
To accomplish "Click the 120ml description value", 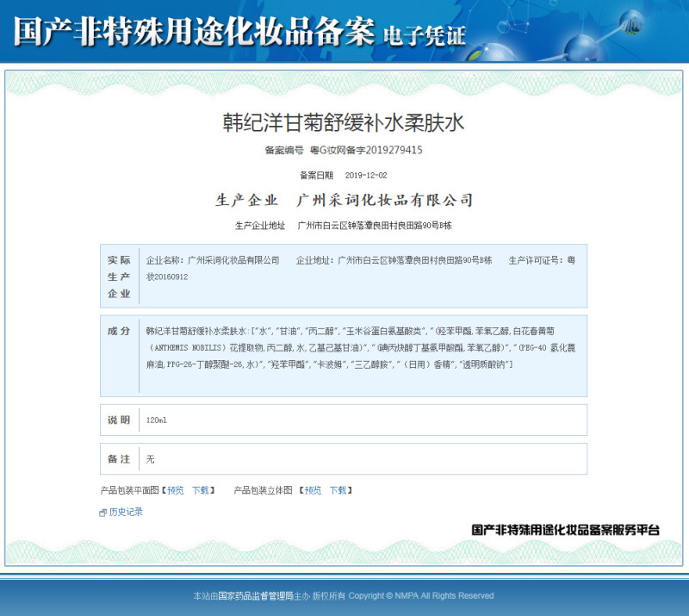I will (x=157, y=420).
